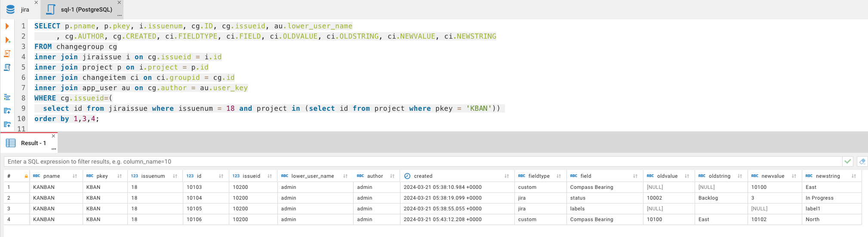
Task: Click the 'order by 1,3,4;' line in editor
Action: click(67, 119)
